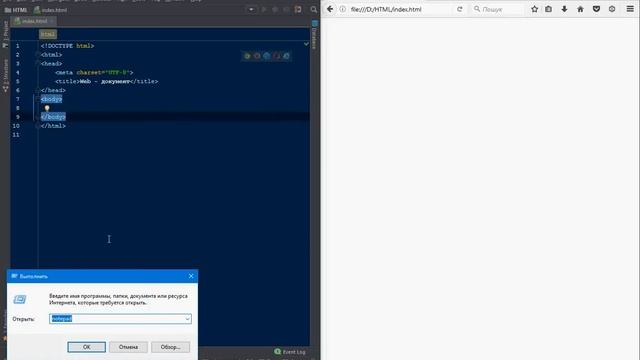Cancel the Run dialog with Отмена
This screenshot has width=640, height=360.
pyautogui.click(x=128, y=347)
